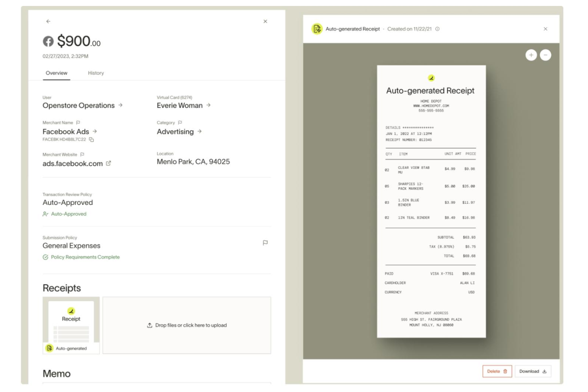The image size is (588, 392).
Task: Click the receipt icon in viewer header
Action: pyautogui.click(x=317, y=29)
